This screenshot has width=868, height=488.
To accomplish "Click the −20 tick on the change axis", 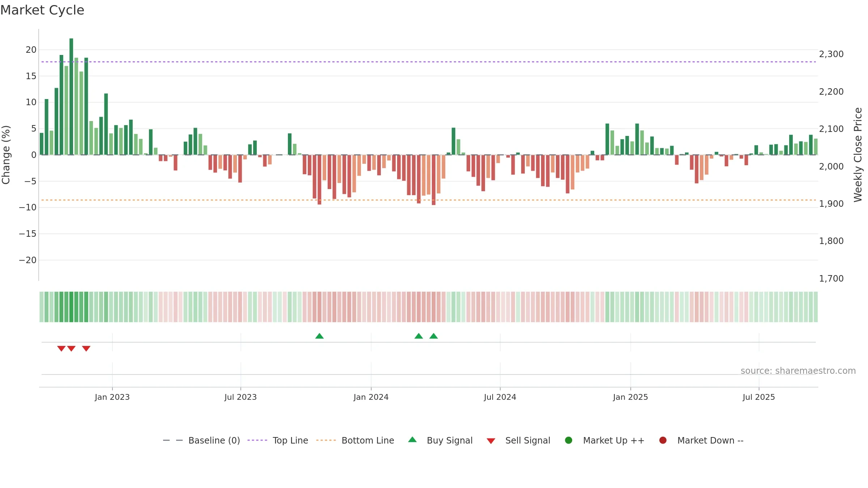I will point(28,260).
